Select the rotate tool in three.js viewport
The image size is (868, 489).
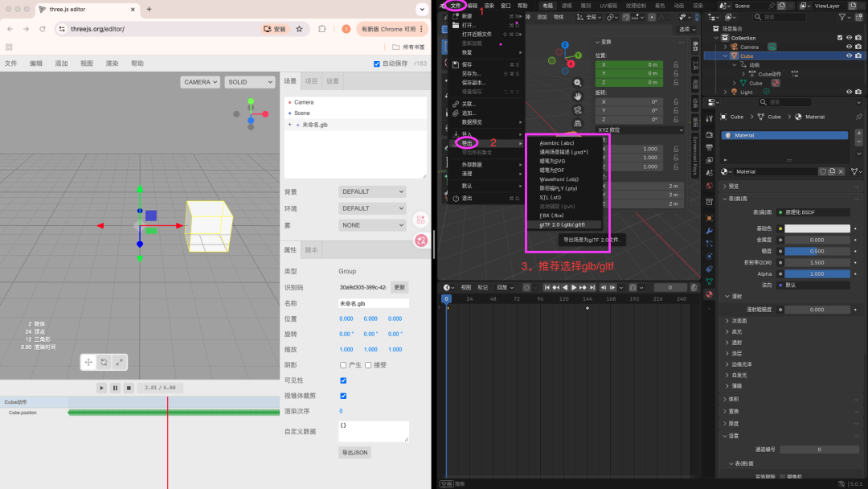104,362
